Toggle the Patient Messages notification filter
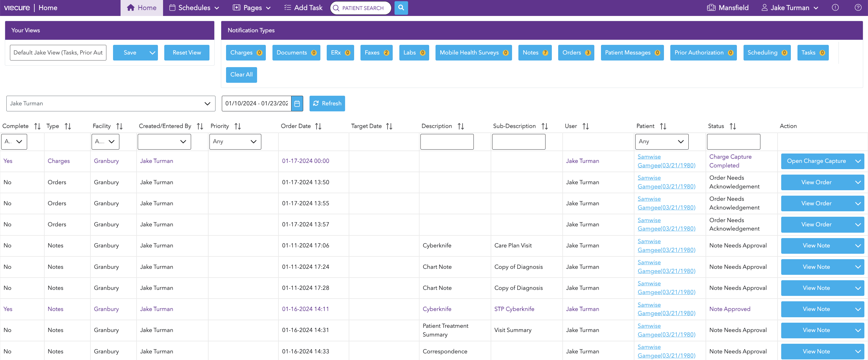The height and width of the screenshot is (360, 868). click(x=632, y=52)
